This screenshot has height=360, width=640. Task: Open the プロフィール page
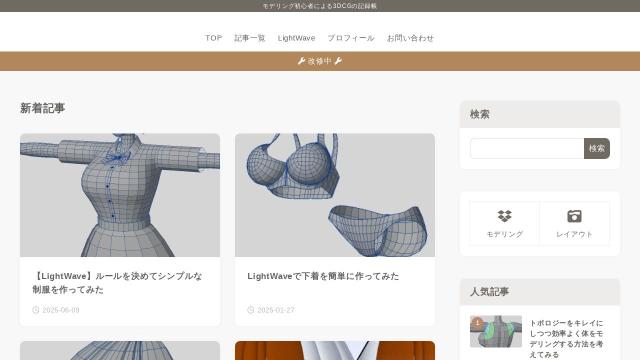tap(351, 38)
